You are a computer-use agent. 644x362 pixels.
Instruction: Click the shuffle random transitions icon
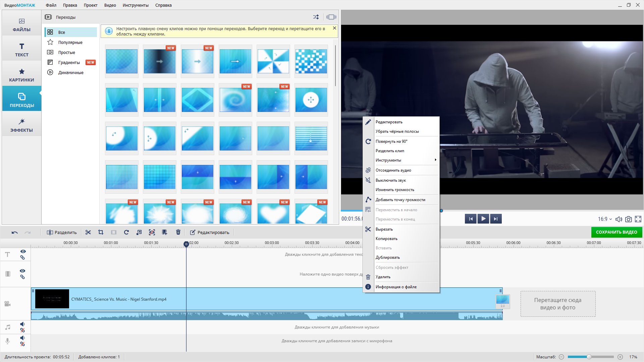(x=316, y=17)
